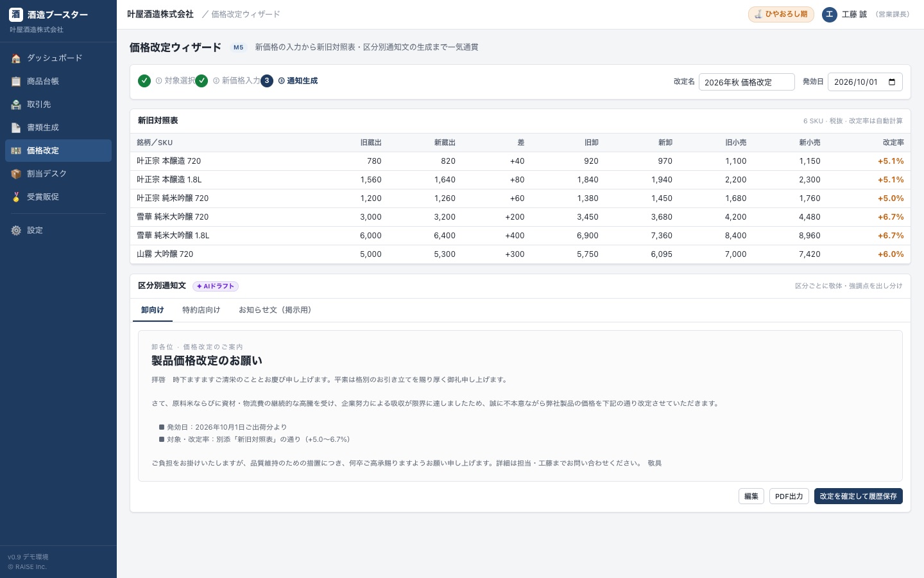Open 商品台帳 in sidebar
Screen dimensions: 924x578
click(x=58, y=82)
